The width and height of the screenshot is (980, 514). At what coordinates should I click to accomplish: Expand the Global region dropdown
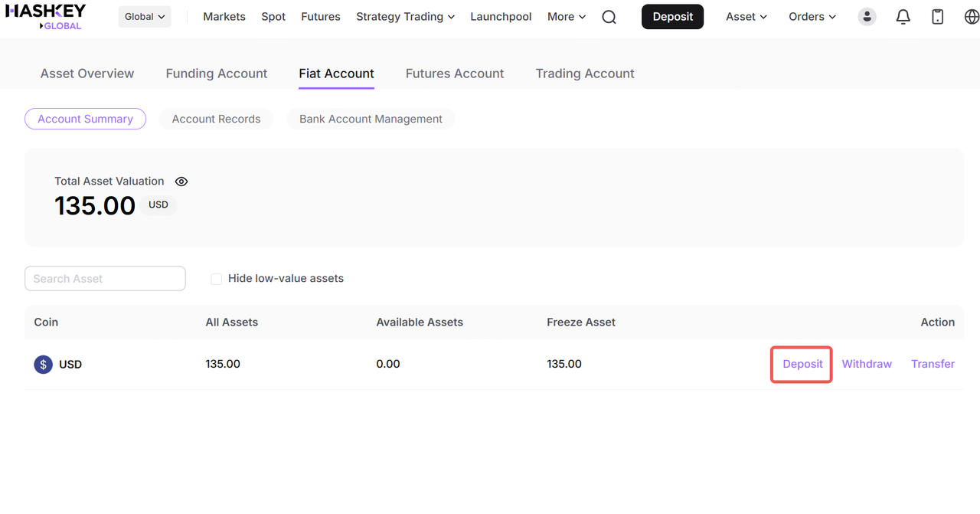pos(145,17)
